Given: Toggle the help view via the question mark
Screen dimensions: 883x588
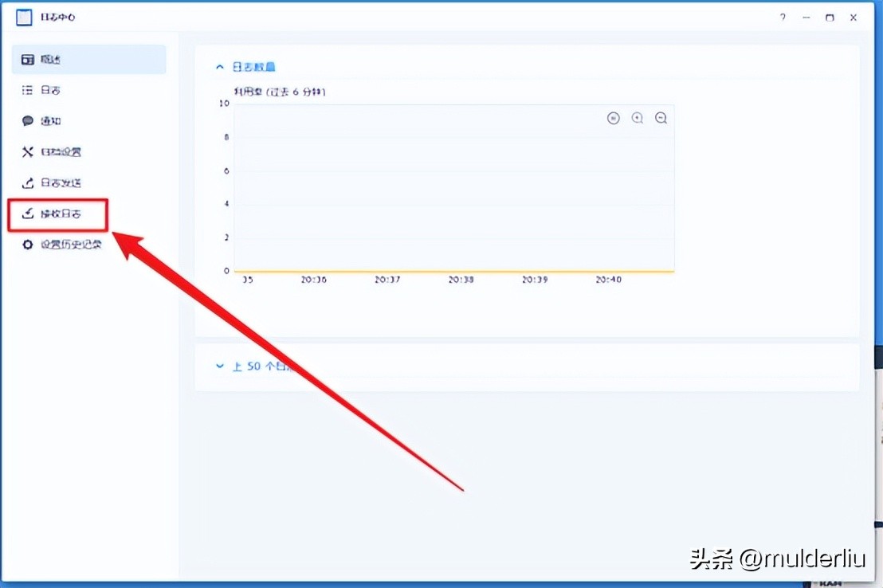Looking at the screenshot, I should (782, 17).
